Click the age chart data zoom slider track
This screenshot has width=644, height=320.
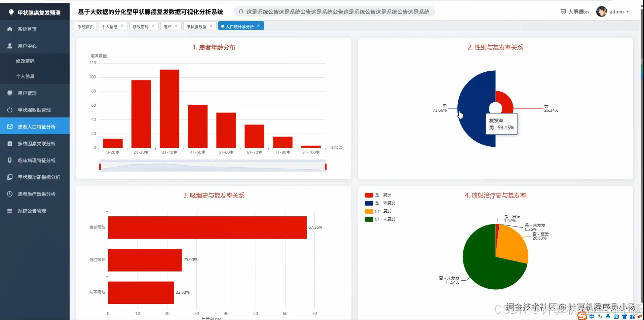tap(213, 167)
